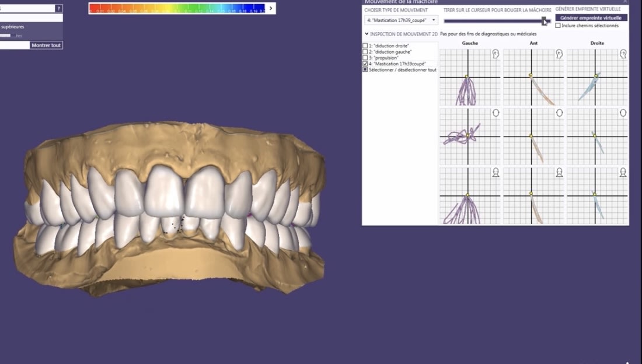The height and width of the screenshot is (364, 642).
Task: Click the side-profile head icon in Droite graph
Action: [623, 54]
